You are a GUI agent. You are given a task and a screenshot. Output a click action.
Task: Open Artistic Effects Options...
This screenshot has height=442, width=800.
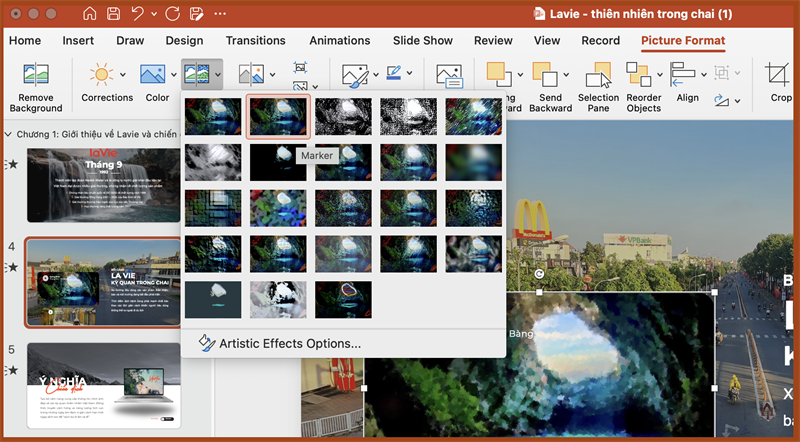290,344
